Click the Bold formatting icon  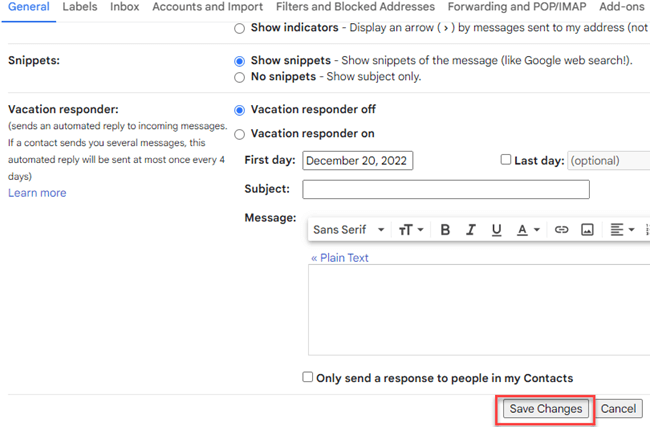tap(445, 230)
